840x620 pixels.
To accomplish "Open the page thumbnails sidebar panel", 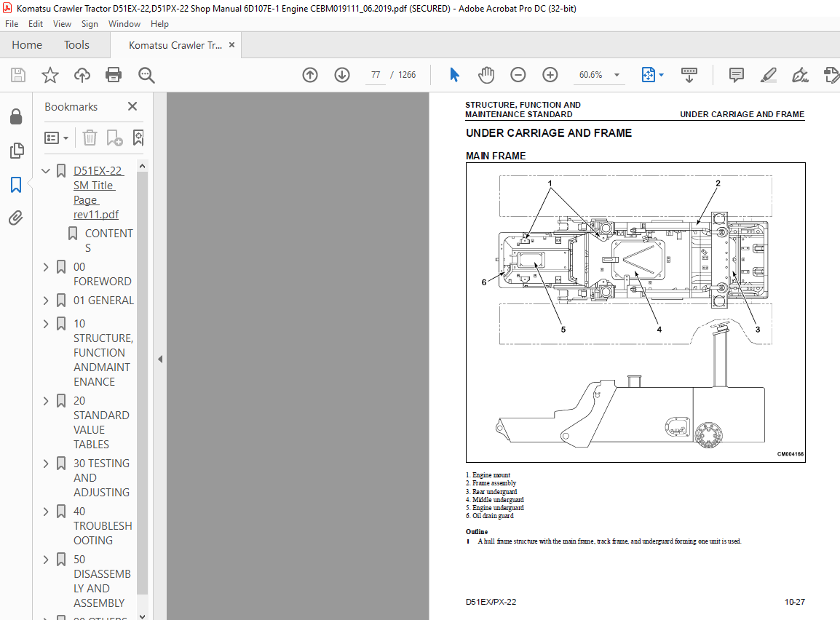I will [17, 151].
